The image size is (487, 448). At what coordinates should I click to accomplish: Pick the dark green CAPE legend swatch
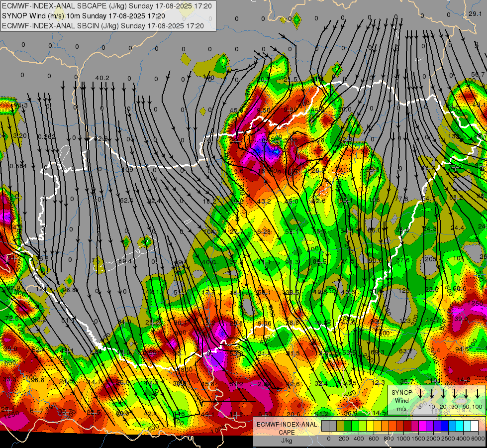pos(348,426)
